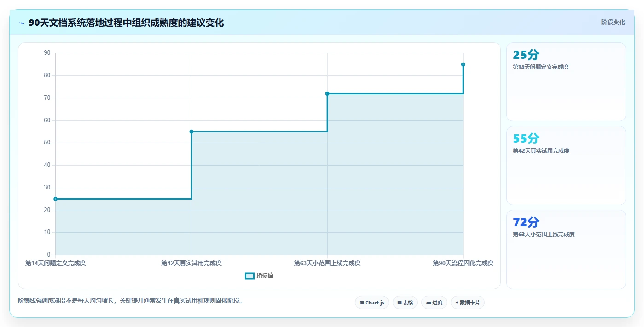The width and height of the screenshot is (644, 327).
Task: Click the y-axis tick label 50
Action: [47, 143]
